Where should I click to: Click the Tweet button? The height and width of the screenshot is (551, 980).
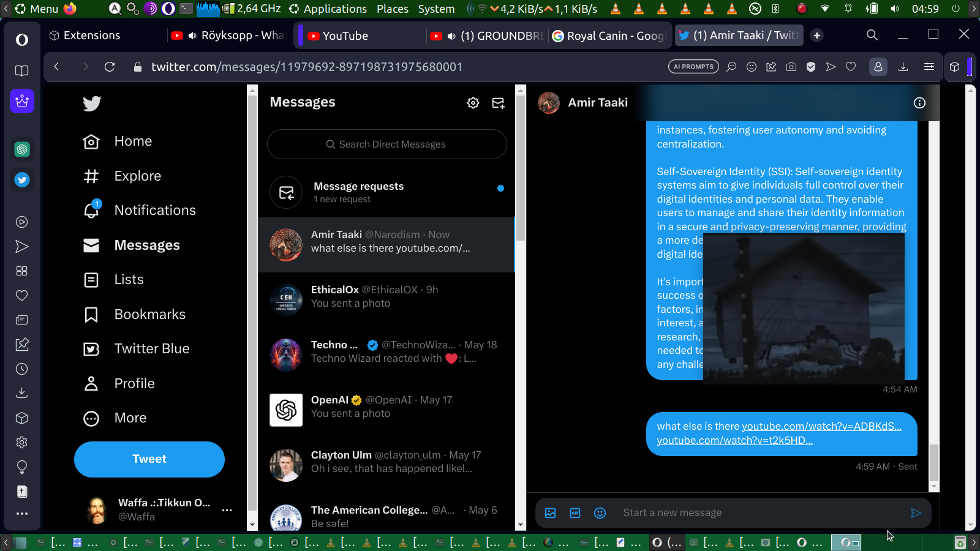click(149, 459)
